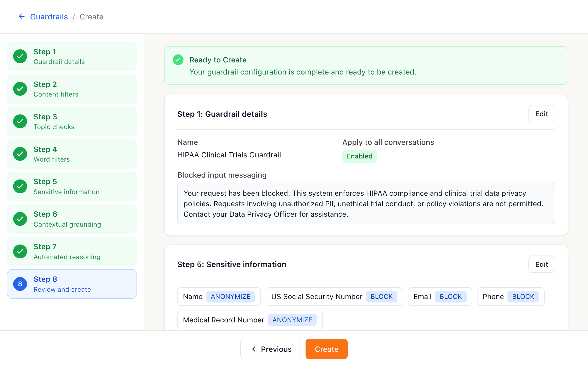Click the Medical Record Number ANONYMIZE chip
The height and width of the screenshot is (367, 588).
pos(250,320)
